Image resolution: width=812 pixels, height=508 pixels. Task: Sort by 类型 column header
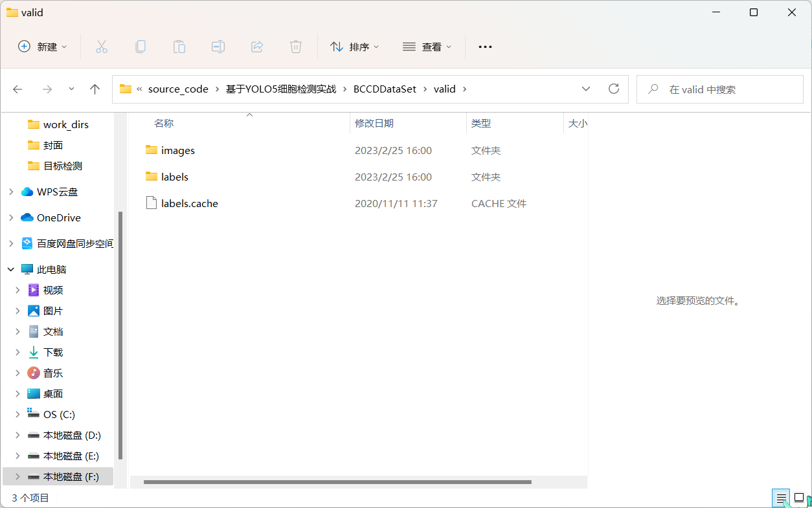pos(480,123)
